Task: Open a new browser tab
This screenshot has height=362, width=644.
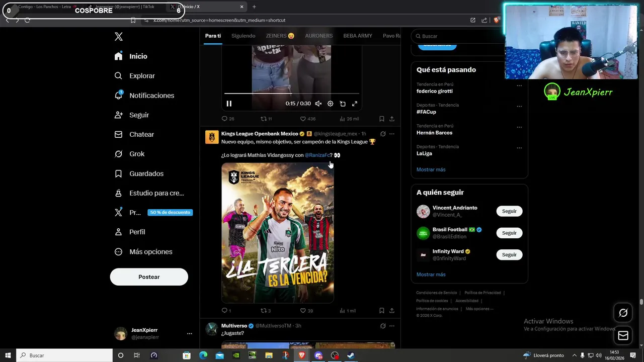Action: 254,7
